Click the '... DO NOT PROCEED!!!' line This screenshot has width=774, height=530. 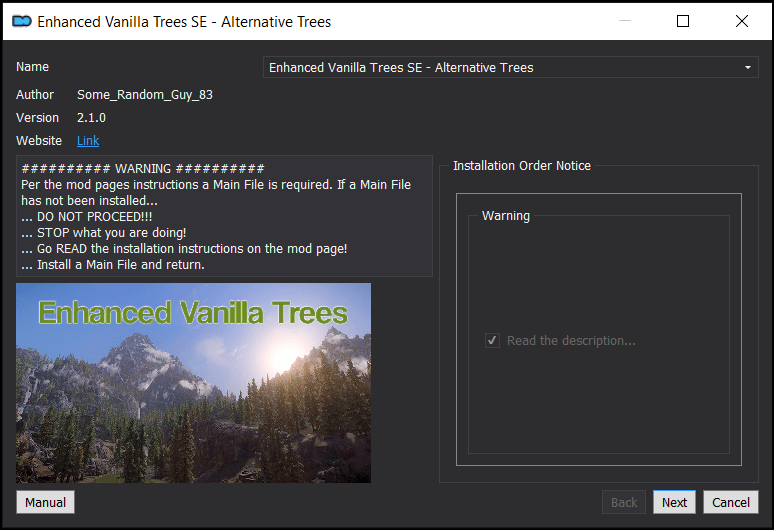tap(87, 217)
